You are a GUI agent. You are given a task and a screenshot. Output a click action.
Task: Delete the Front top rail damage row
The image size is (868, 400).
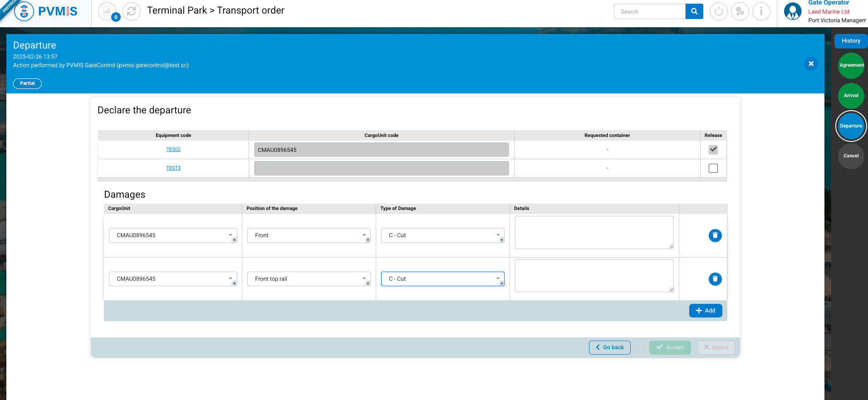(x=715, y=279)
